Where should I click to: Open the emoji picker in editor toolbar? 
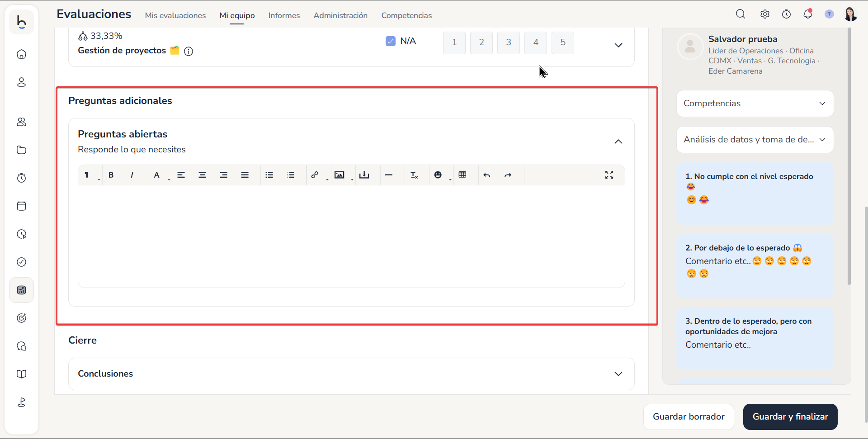pos(438,175)
